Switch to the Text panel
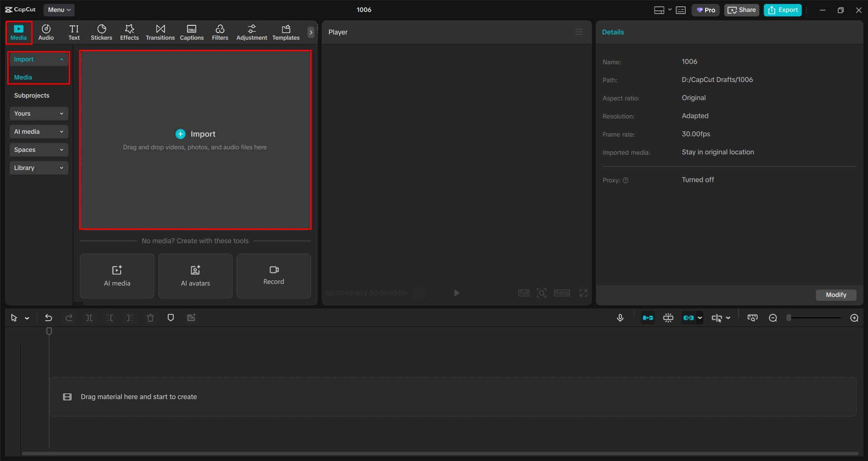 click(74, 32)
